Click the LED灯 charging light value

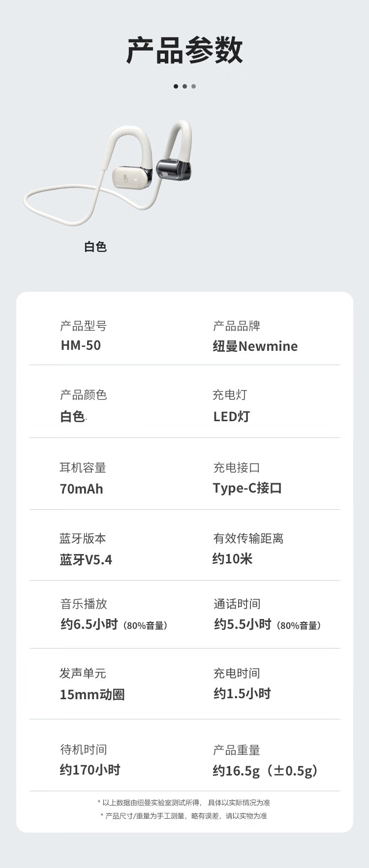pyautogui.click(x=231, y=416)
